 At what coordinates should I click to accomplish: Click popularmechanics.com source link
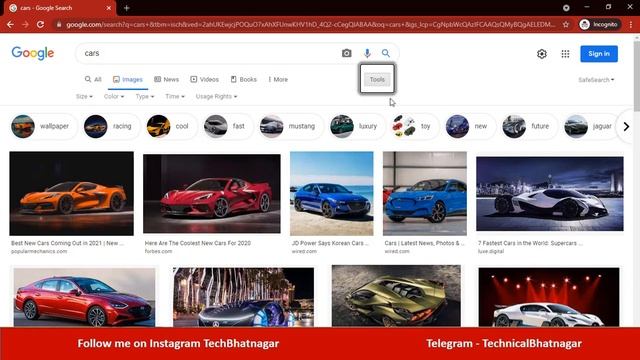(39, 251)
